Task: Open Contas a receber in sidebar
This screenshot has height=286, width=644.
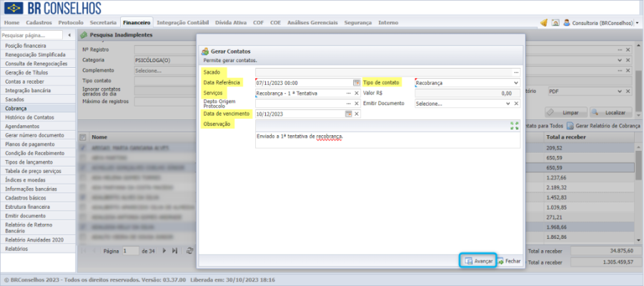Action: (x=38, y=82)
